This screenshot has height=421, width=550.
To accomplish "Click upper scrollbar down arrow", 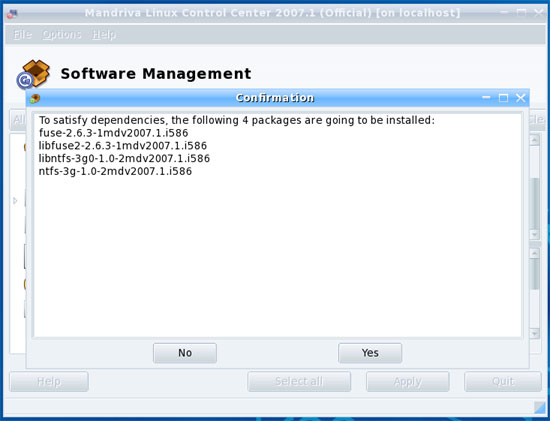I will [x=534, y=234].
